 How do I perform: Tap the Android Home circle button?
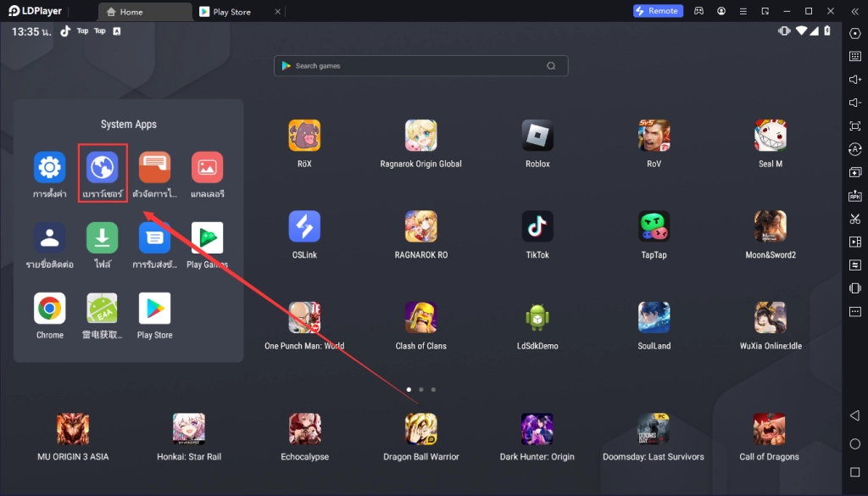[x=855, y=444]
